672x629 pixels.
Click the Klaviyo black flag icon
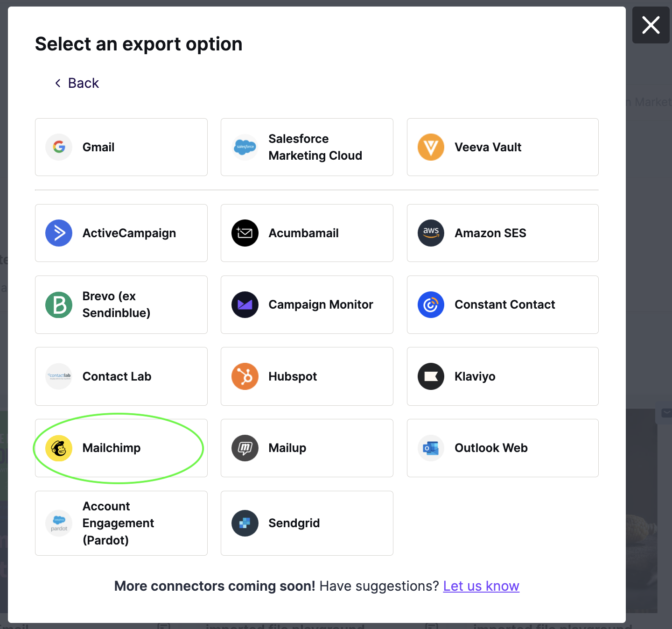click(x=431, y=376)
